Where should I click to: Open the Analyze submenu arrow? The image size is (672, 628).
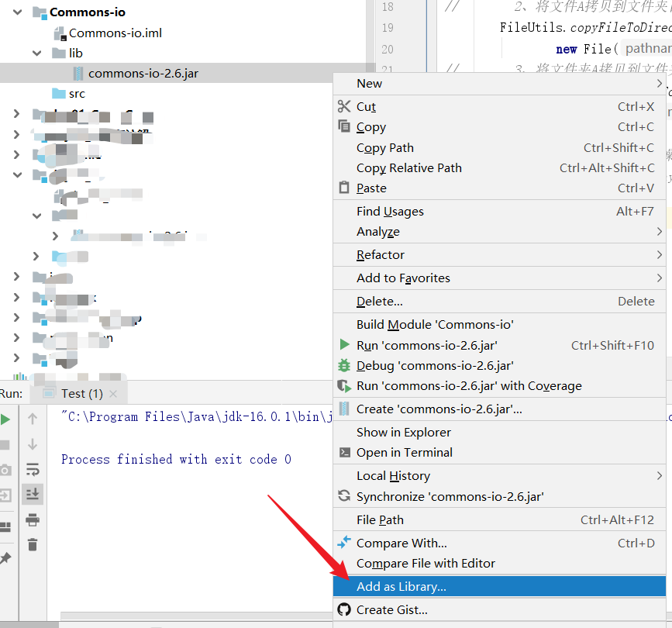tap(659, 232)
